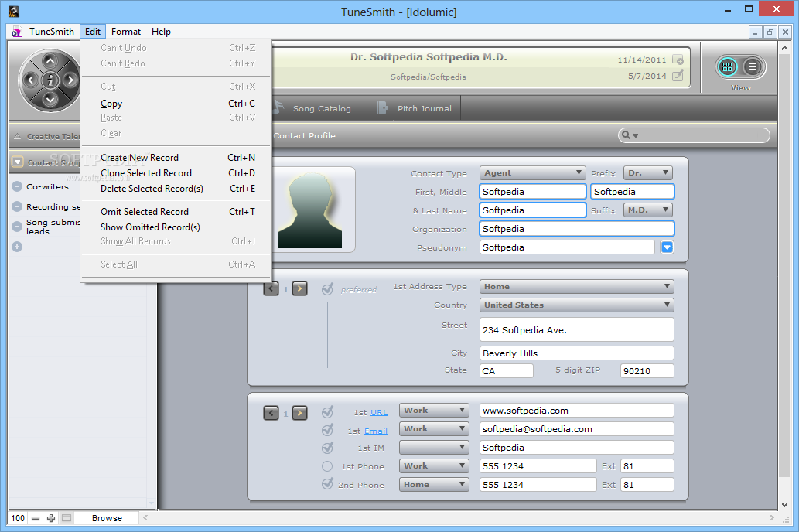799x532 pixels.
Task: Click the info button in the dial center
Action: coord(50,80)
